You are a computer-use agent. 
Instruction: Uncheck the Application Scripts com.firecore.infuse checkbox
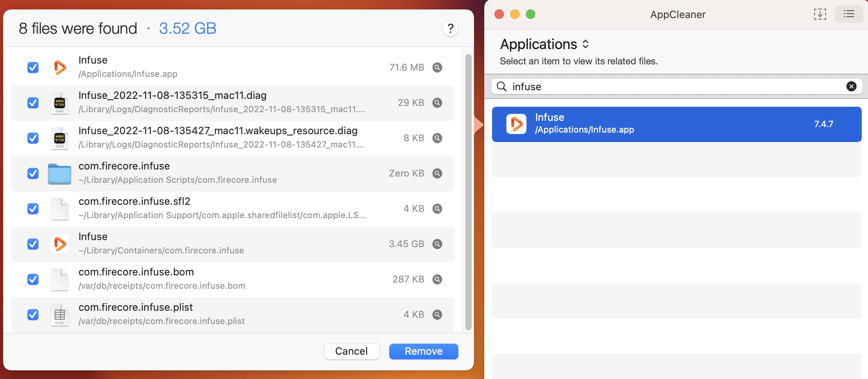(x=33, y=173)
